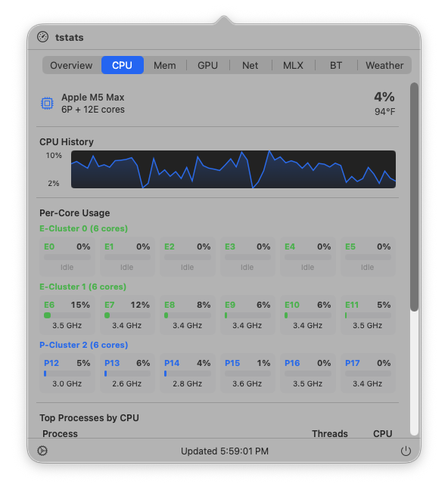
Task: Click the 6P + 12E cores text
Action: point(93,110)
